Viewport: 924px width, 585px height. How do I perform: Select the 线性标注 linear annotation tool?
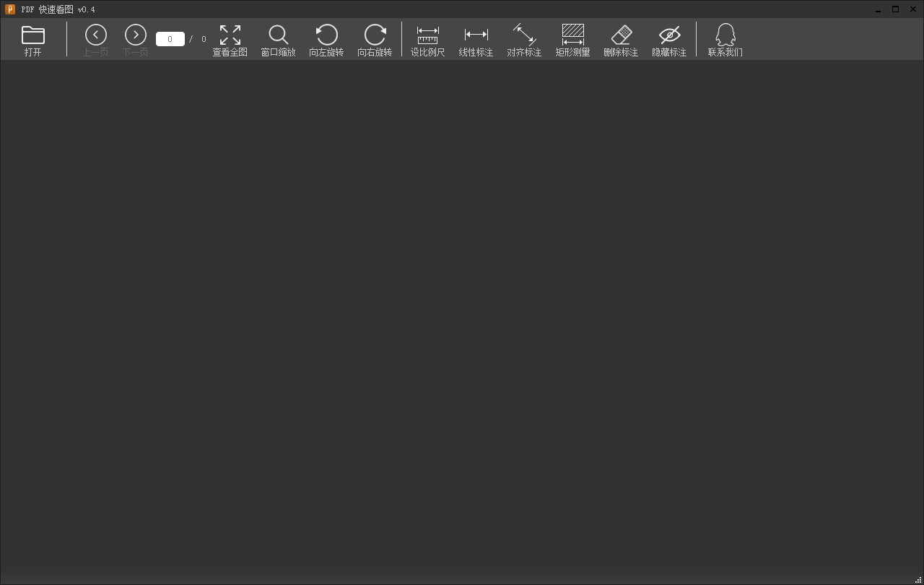pos(476,39)
